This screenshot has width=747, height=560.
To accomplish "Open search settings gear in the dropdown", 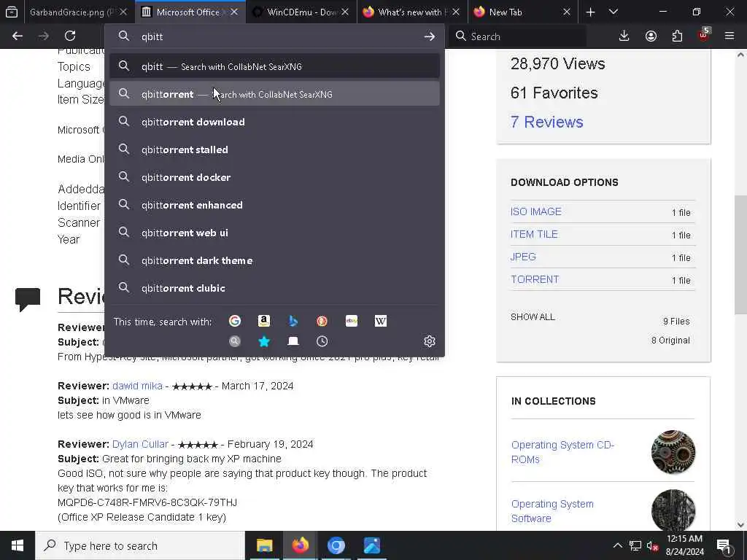I will (x=429, y=341).
